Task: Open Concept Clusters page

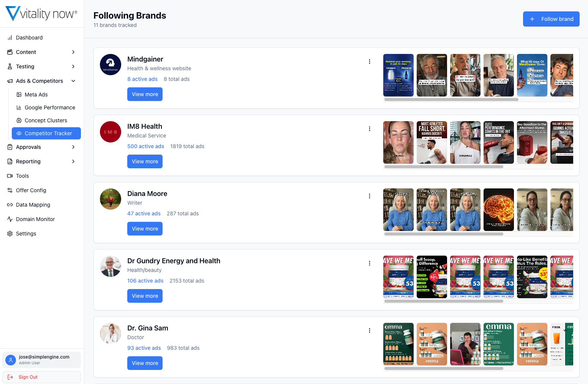Action: point(46,120)
